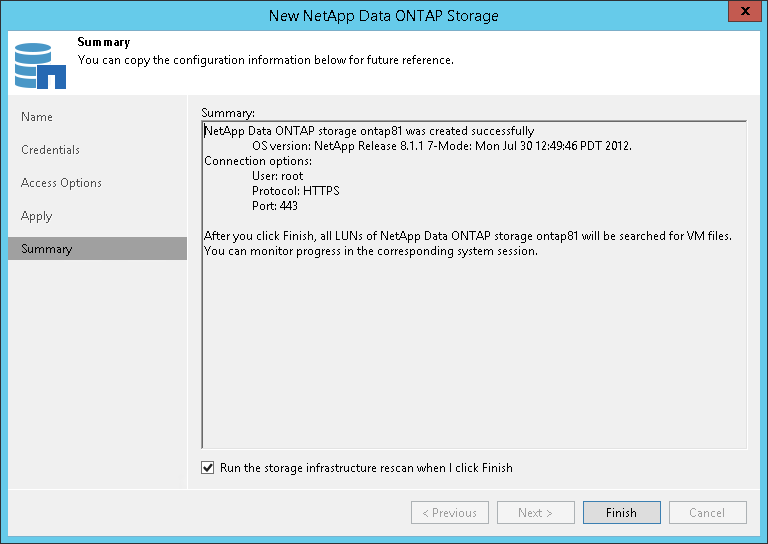Image resolution: width=768 pixels, height=544 pixels.
Task: Click the bold Summary heading in the header
Action: click(103, 43)
